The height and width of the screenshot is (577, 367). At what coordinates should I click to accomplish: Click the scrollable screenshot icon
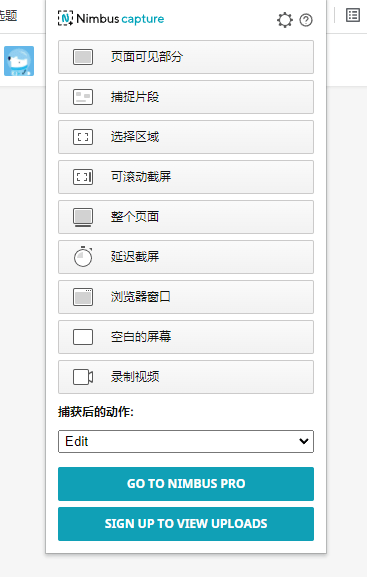(x=83, y=177)
